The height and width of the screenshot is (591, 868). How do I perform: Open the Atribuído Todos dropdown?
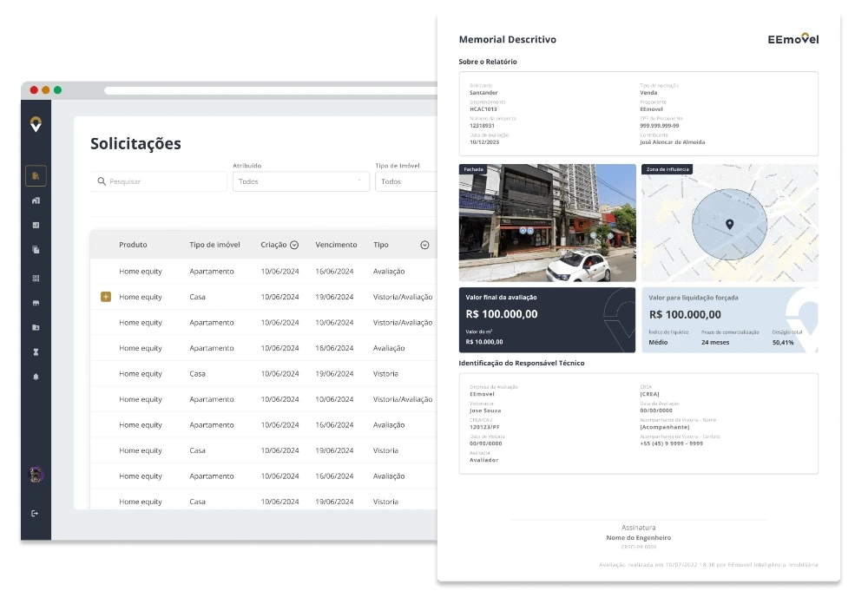(301, 181)
